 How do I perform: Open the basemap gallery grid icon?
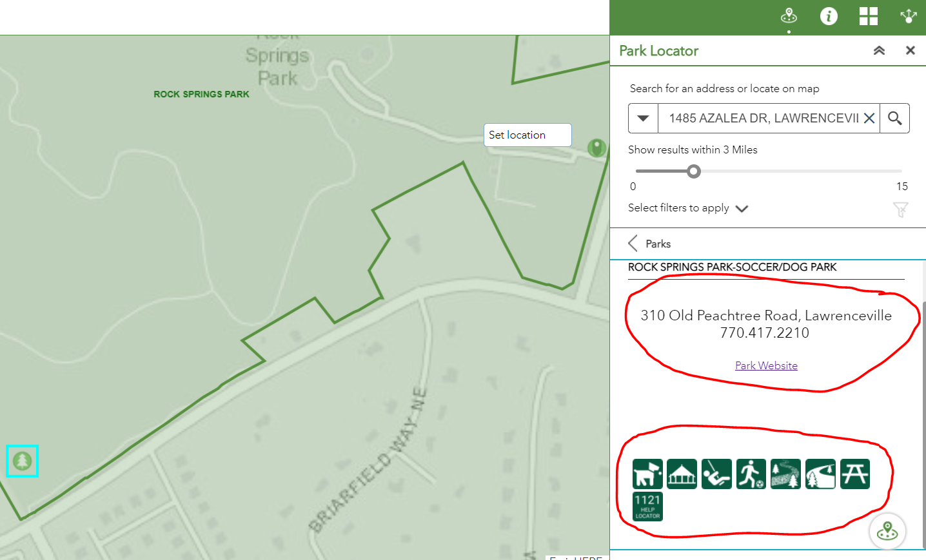869,16
